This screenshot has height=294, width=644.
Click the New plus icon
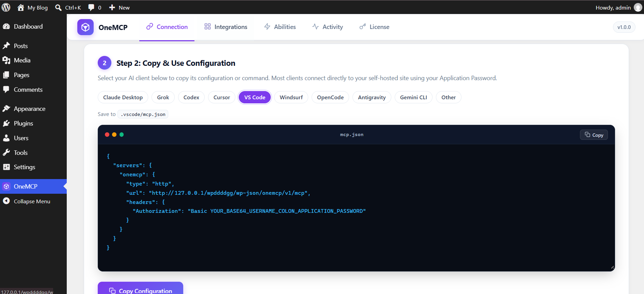[112, 8]
